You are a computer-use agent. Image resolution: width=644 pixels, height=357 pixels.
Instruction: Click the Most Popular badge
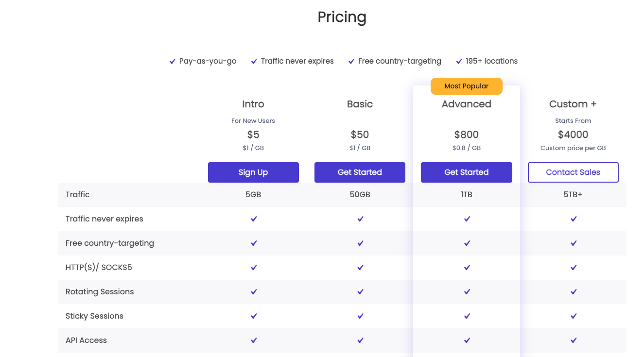(466, 86)
